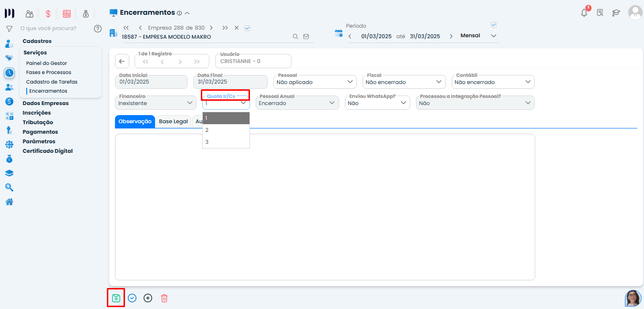Click the magnifier icon in company field

(x=295, y=36)
